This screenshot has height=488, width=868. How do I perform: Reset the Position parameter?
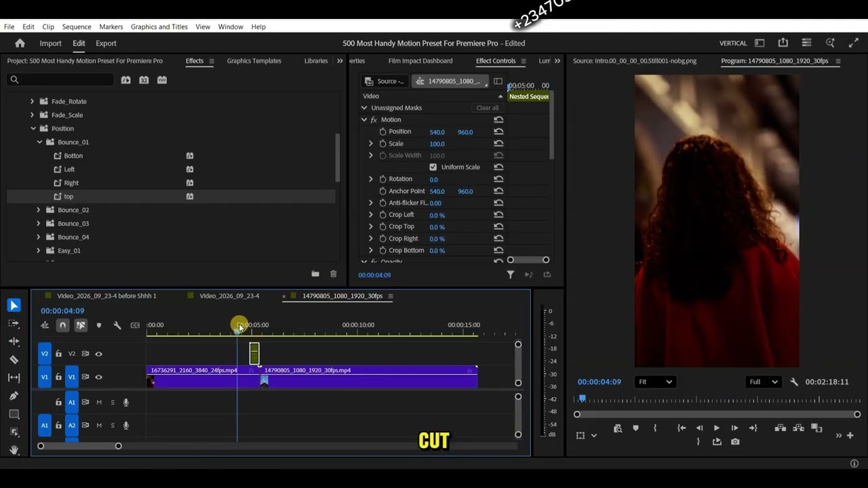498,131
